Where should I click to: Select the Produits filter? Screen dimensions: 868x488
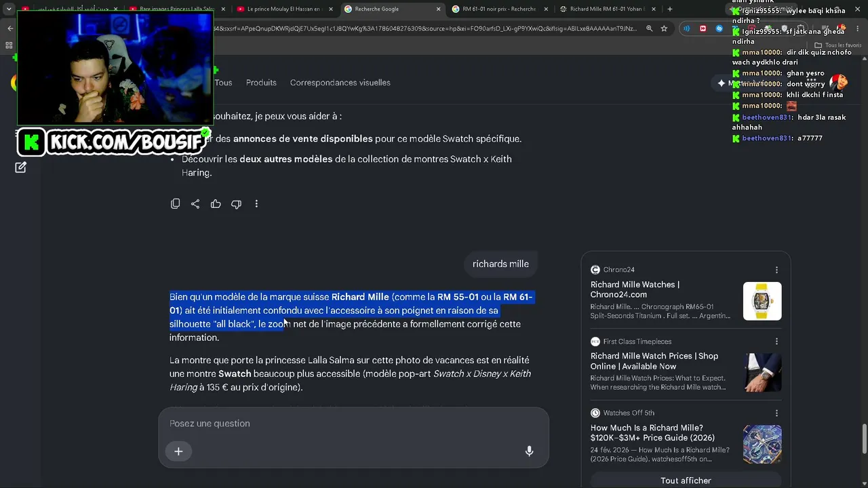(x=261, y=83)
